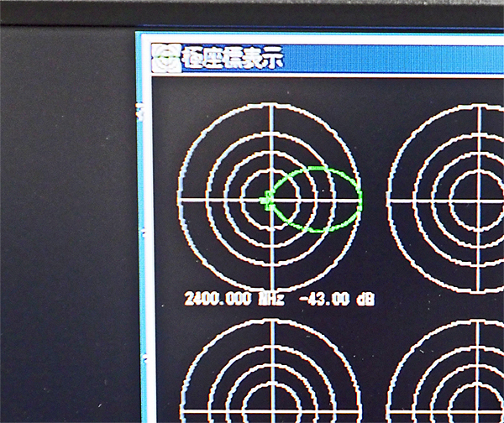Click the 2400.000 MHz frequency readout
This screenshot has height=423, width=504.
[234, 299]
